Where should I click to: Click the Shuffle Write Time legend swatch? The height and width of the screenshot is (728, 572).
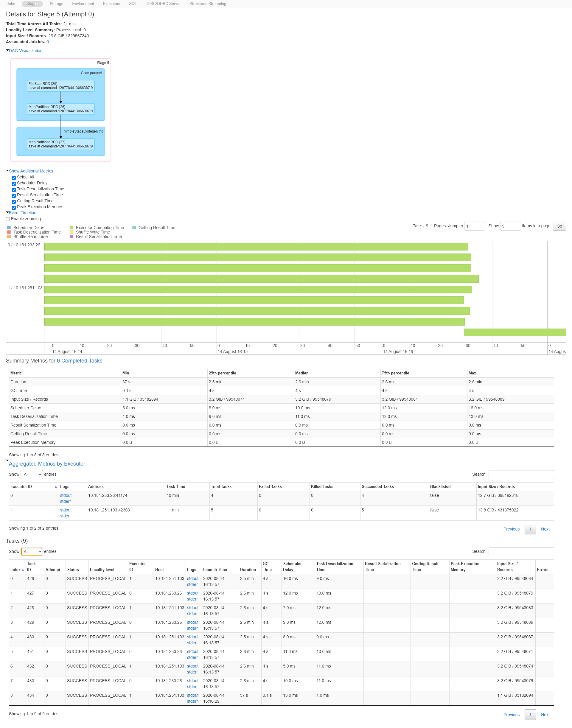pos(71,232)
